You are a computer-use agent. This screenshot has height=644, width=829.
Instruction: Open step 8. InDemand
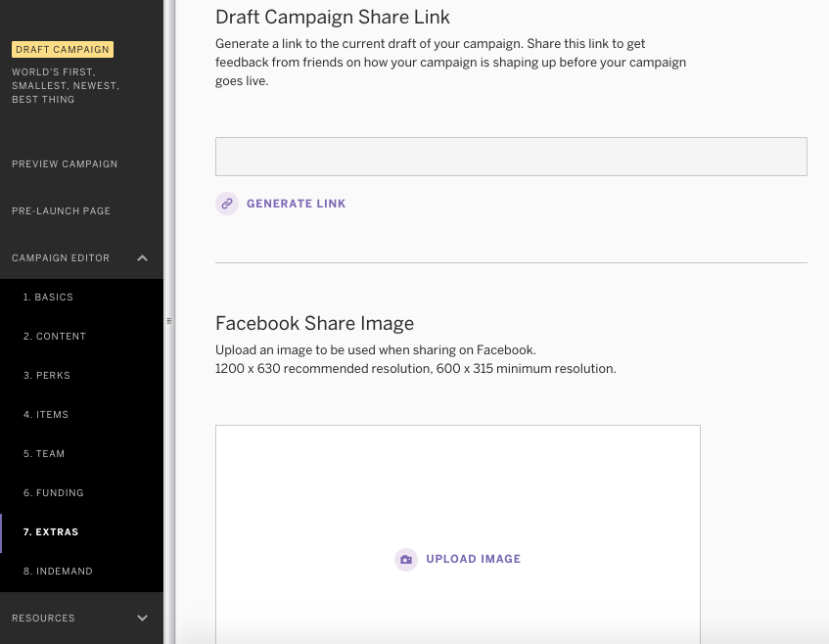tap(58, 571)
